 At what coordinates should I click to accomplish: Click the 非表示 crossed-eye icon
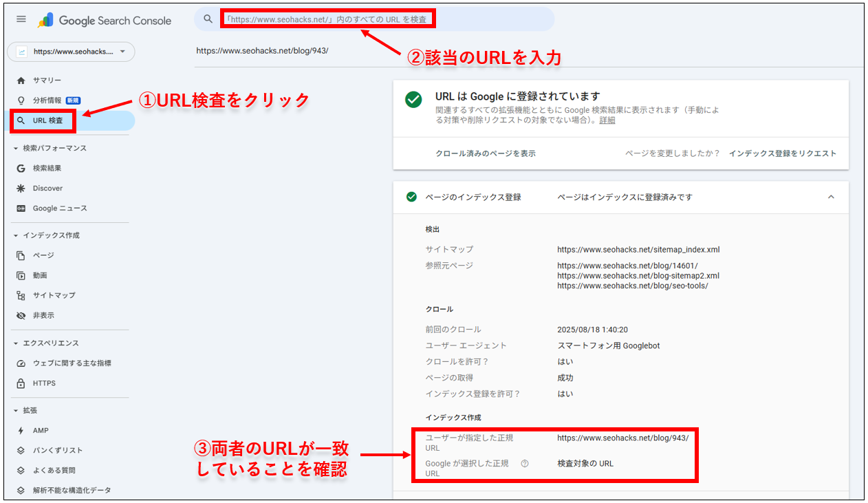[21, 315]
